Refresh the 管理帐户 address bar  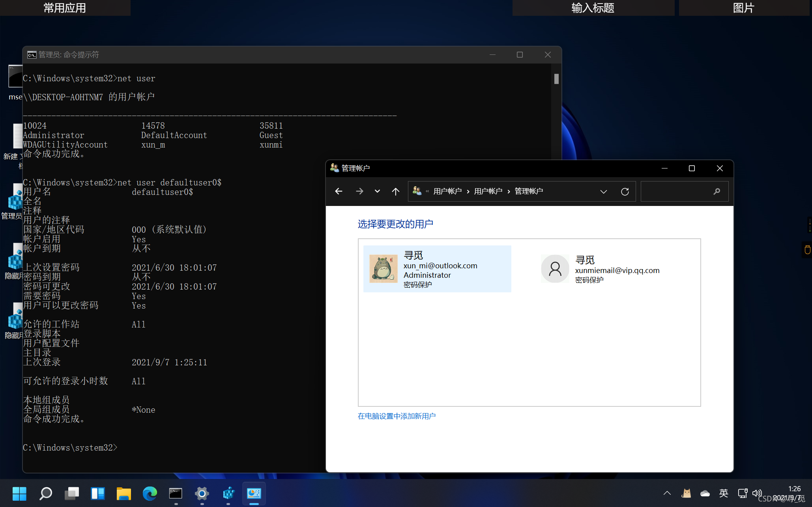coord(625,191)
